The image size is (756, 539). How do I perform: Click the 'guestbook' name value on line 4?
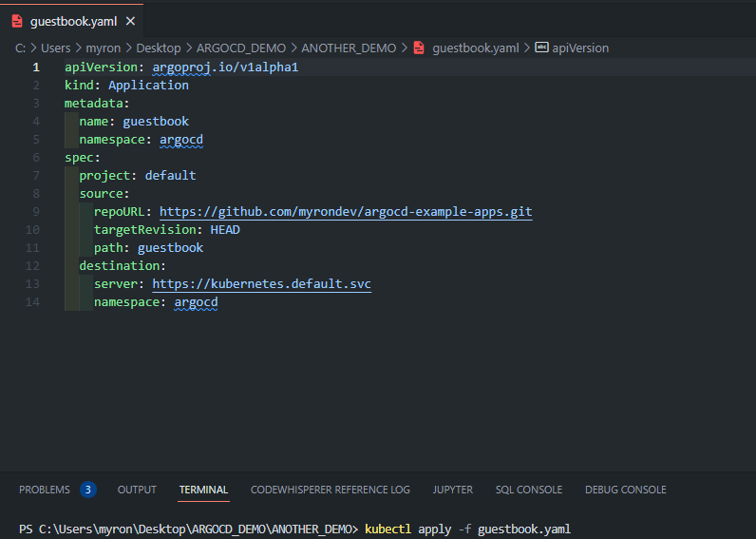tap(156, 121)
